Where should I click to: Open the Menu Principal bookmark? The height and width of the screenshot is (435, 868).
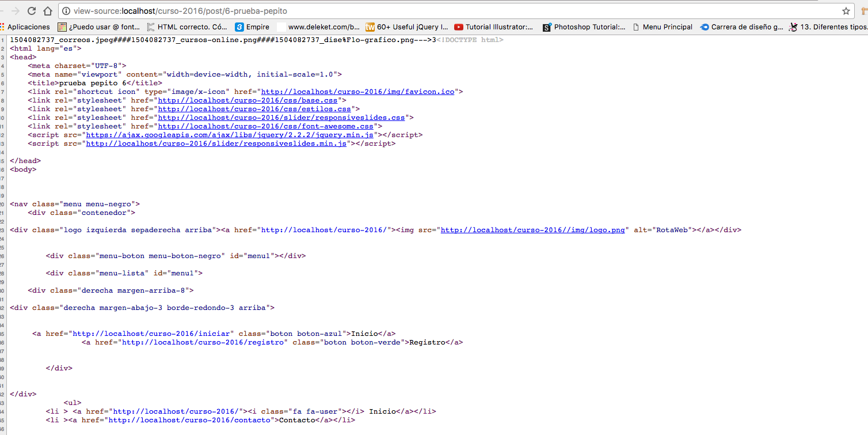(x=662, y=27)
